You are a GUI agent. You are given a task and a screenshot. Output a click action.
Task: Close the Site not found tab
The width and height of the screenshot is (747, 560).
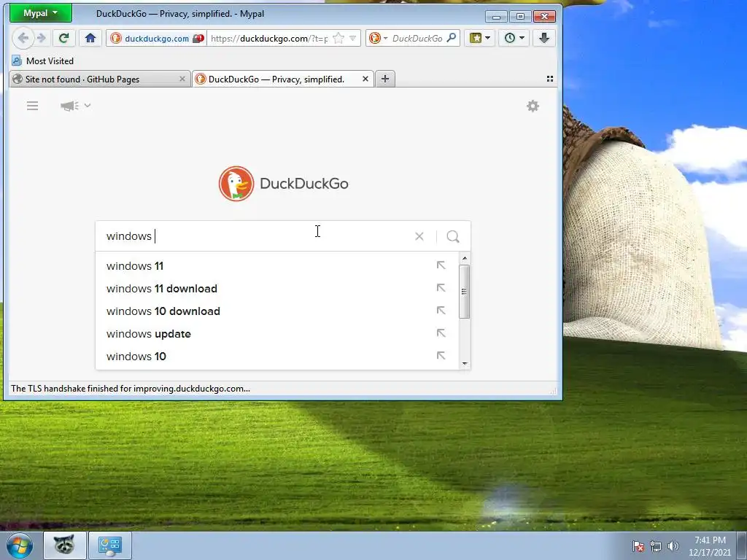click(x=182, y=79)
